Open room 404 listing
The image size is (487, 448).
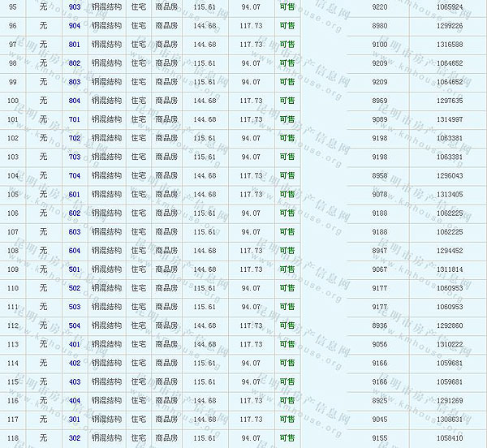[x=75, y=400]
